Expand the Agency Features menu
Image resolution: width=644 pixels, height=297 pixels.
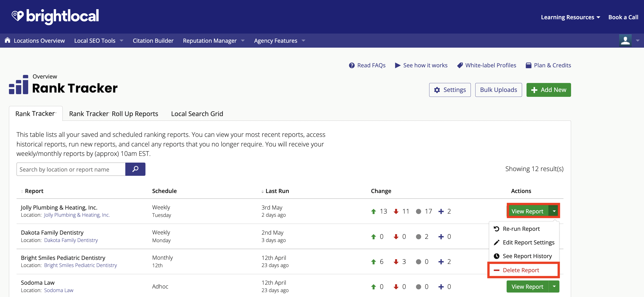pyautogui.click(x=279, y=41)
